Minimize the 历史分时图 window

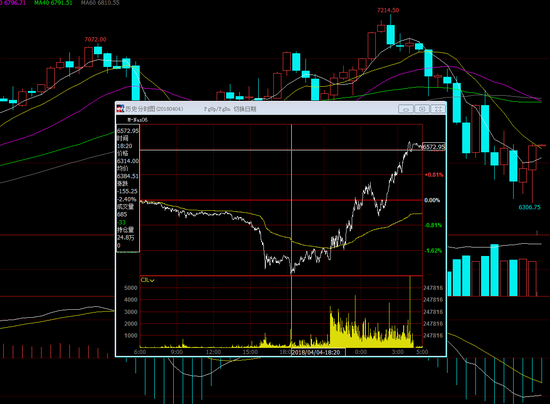point(405,109)
